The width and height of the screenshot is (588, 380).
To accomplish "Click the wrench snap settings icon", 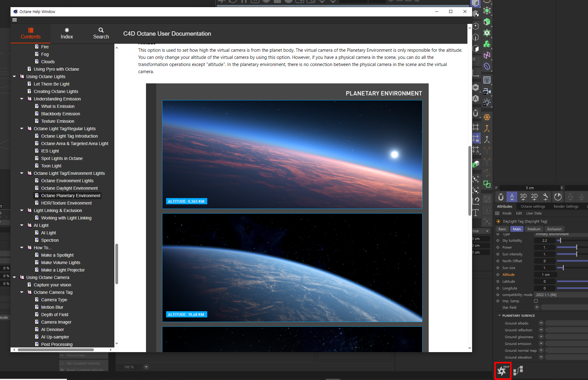I will [546, 197].
